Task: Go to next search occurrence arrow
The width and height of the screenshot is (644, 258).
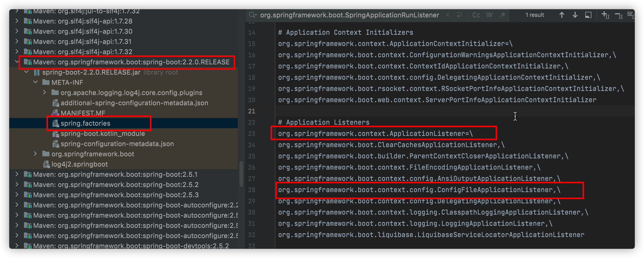Action: (575, 15)
